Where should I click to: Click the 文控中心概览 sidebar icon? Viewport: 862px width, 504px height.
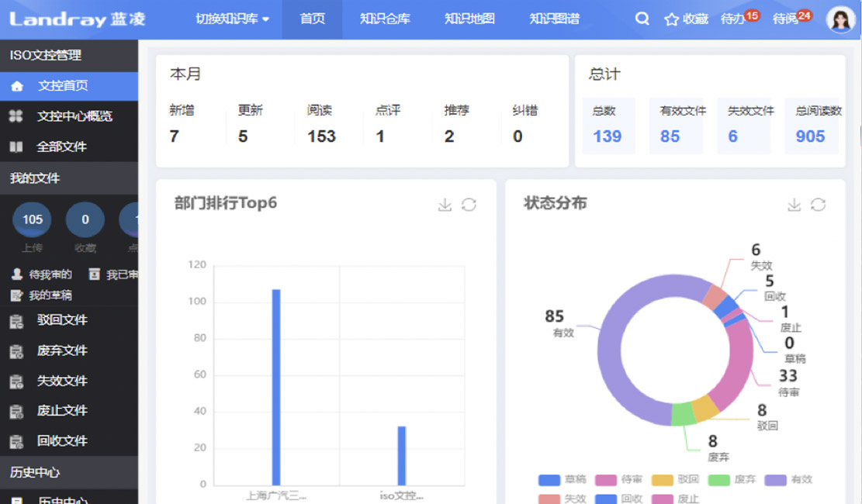[x=16, y=116]
